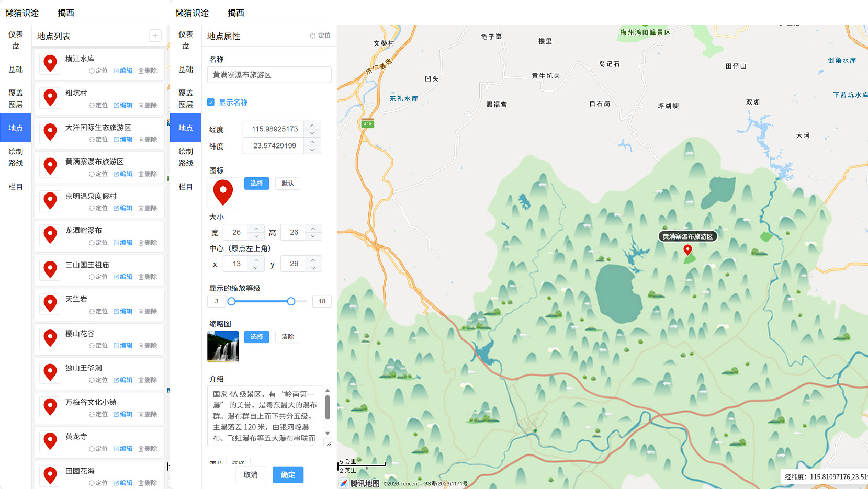Open the 覆盖图层 tab in left sidebar

16,98
